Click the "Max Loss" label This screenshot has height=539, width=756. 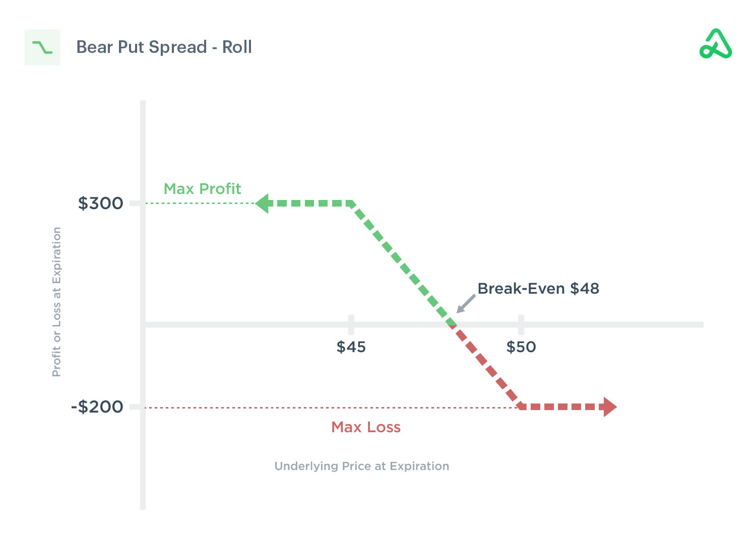(366, 427)
